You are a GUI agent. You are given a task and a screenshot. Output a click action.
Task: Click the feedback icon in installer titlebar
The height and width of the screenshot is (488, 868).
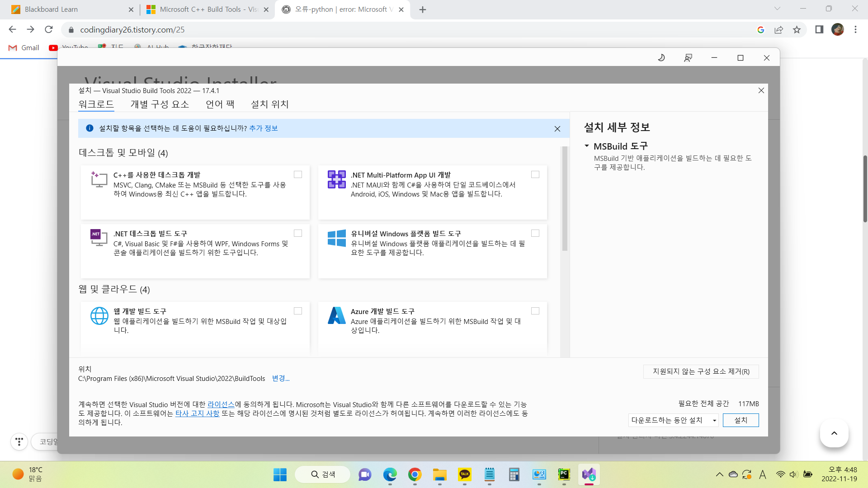point(688,58)
